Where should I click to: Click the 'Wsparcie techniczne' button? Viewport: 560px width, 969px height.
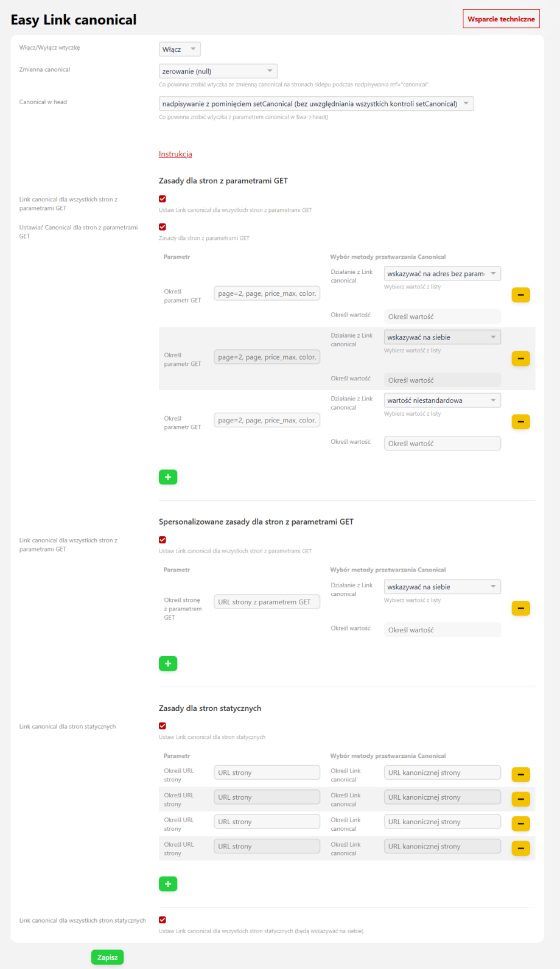501,19
